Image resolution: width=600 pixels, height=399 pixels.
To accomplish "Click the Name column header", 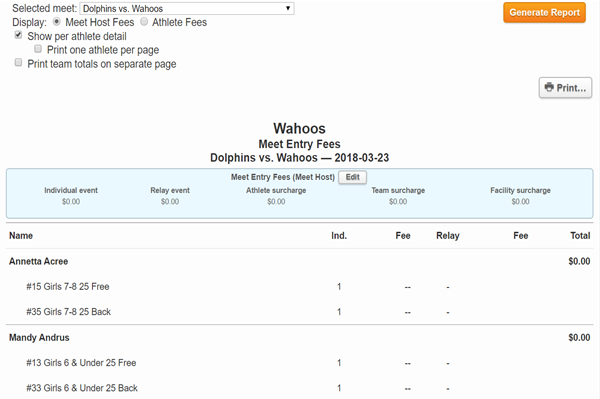I will pos(21,236).
